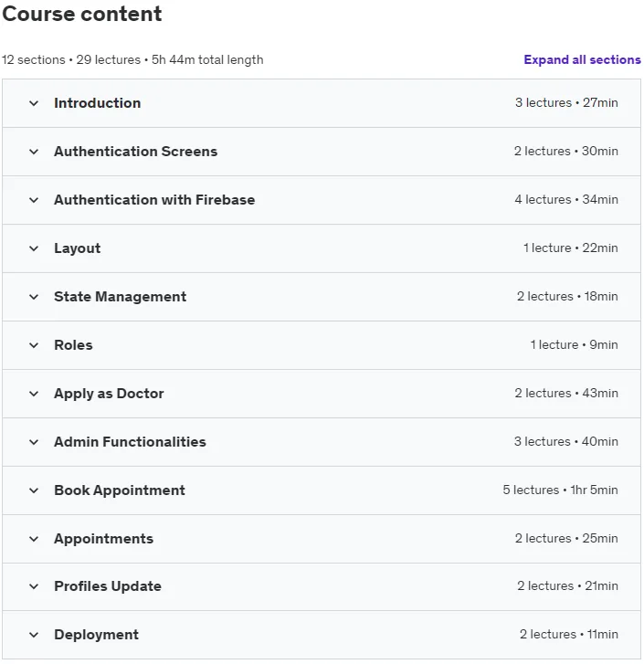The image size is (644, 664).
Task: Click the Admin Functionalities chevron icon
Action: point(34,442)
